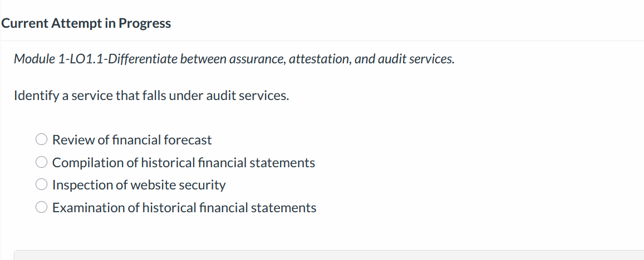644x260 pixels.
Task: Click the "Compilation of historical financial statements" label text
Action: 184,163
